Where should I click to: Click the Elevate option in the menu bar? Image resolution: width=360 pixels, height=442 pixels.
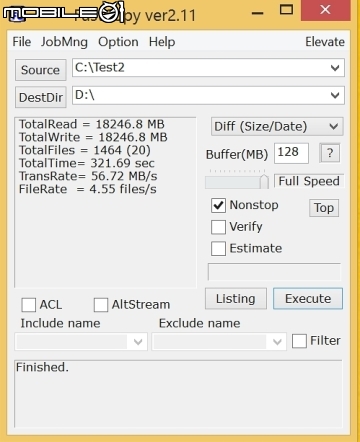click(x=325, y=42)
